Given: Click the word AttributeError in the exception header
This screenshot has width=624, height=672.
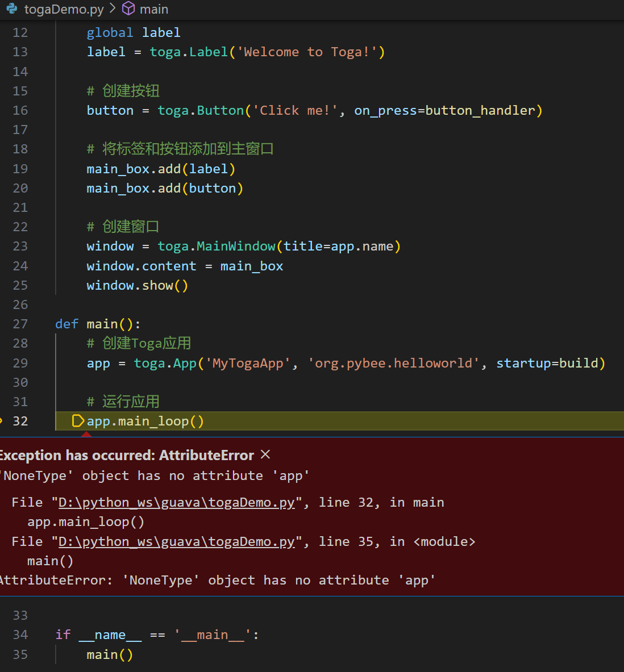Looking at the screenshot, I should click(206, 454).
